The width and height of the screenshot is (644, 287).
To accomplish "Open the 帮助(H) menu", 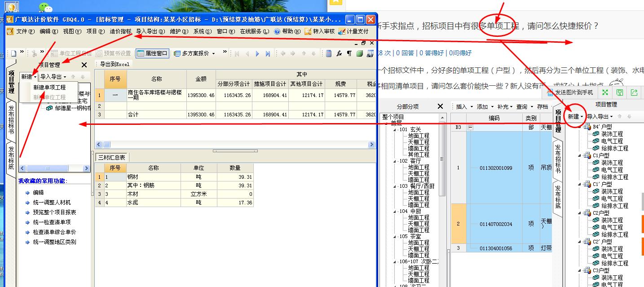I will pos(288,31).
